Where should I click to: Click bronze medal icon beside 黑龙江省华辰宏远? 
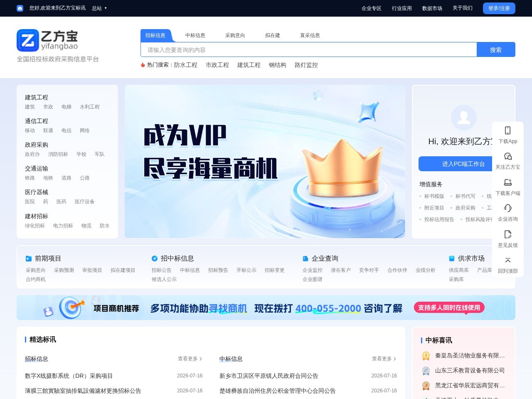click(x=426, y=386)
